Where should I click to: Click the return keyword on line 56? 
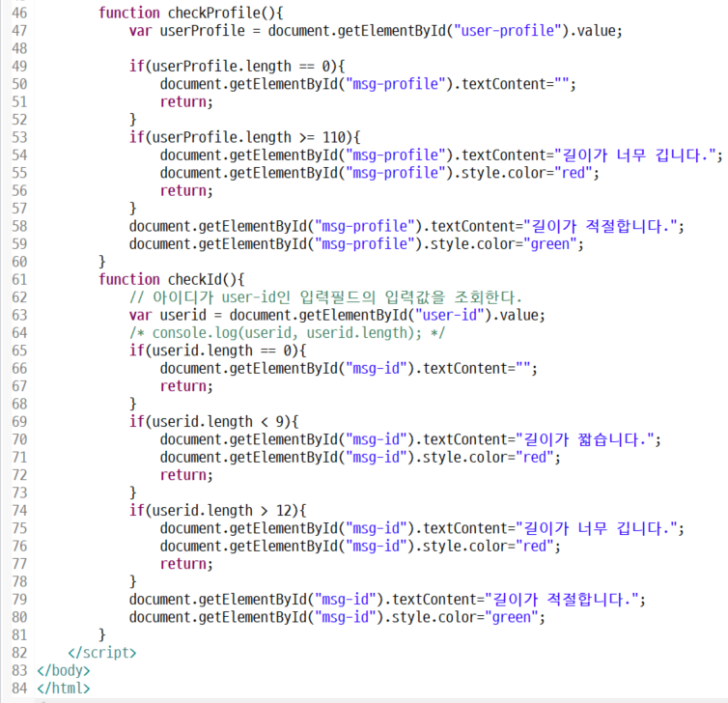[x=182, y=191]
